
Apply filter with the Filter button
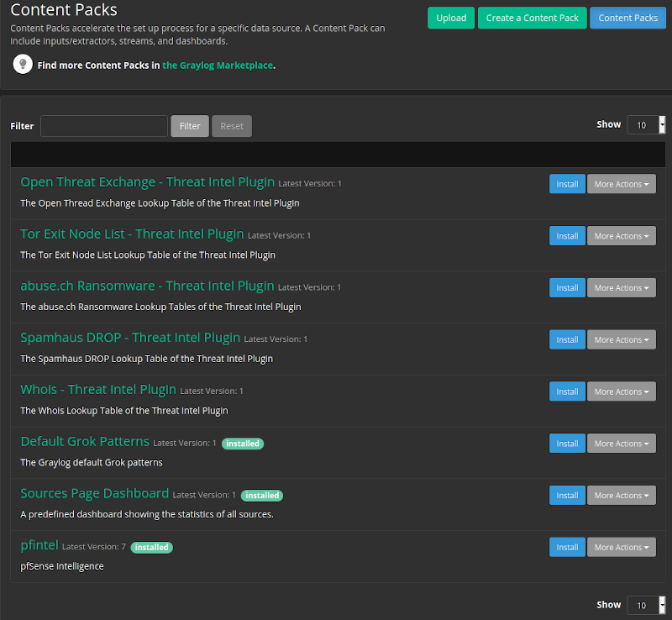tap(190, 126)
